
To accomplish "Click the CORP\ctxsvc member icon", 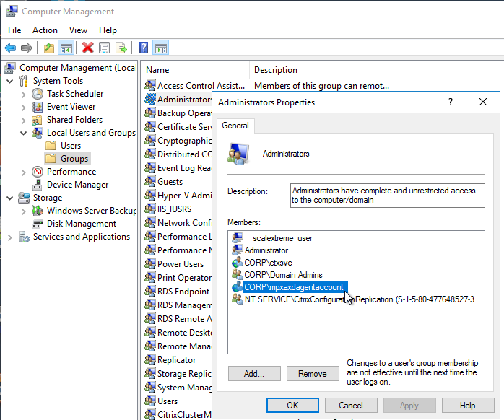I will pos(238,263).
